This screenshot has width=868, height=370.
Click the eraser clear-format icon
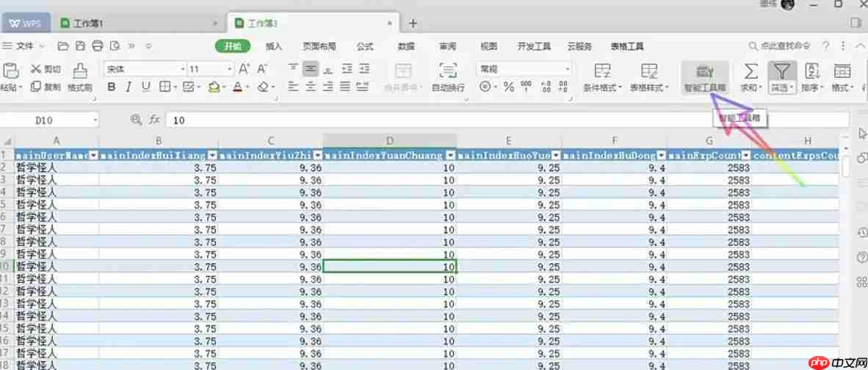click(x=264, y=87)
